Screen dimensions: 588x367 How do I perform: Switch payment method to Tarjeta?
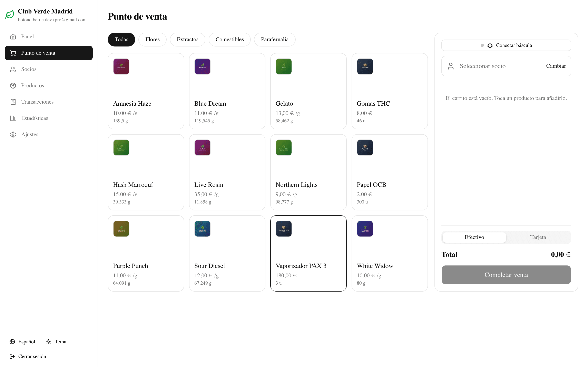[538, 237]
